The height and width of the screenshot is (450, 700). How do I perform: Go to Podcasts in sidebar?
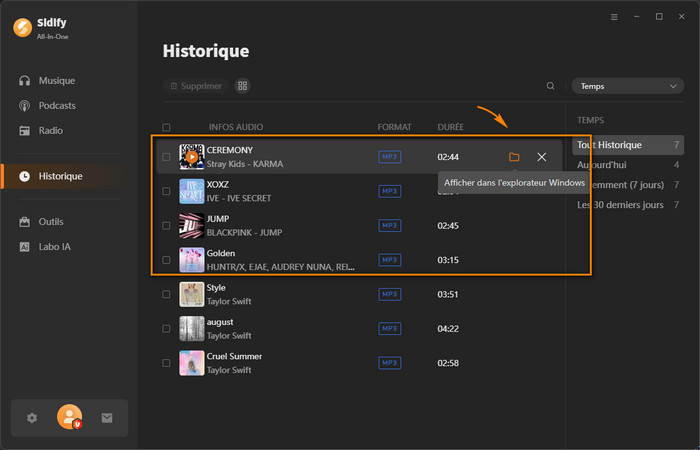click(57, 105)
